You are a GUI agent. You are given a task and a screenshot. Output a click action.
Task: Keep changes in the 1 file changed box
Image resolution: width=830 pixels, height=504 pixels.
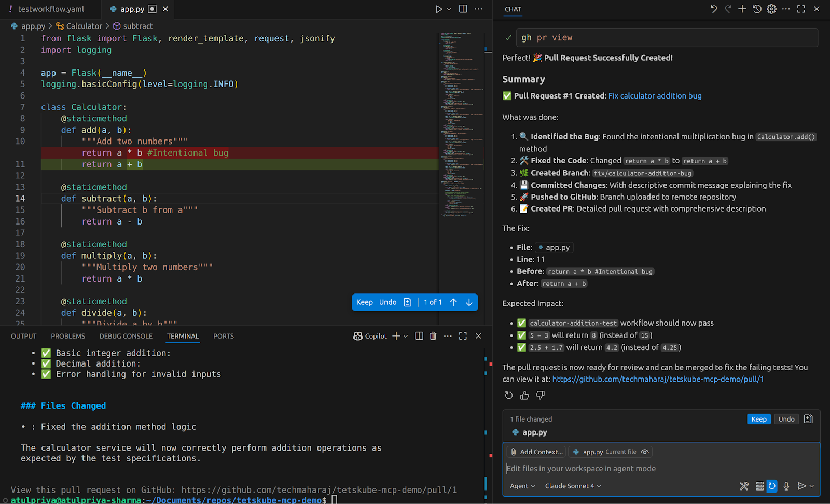[758, 419]
